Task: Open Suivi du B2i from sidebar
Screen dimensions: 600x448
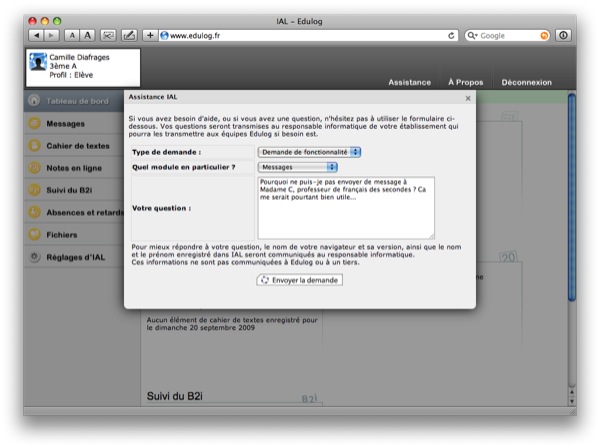Action: [35, 190]
